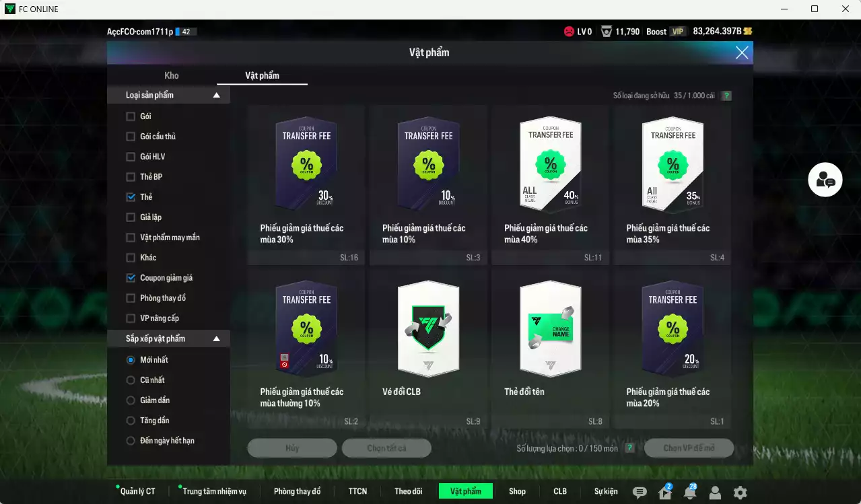
Task: Collapse the Loại sản phẩm section
Action: pyautogui.click(x=217, y=95)
